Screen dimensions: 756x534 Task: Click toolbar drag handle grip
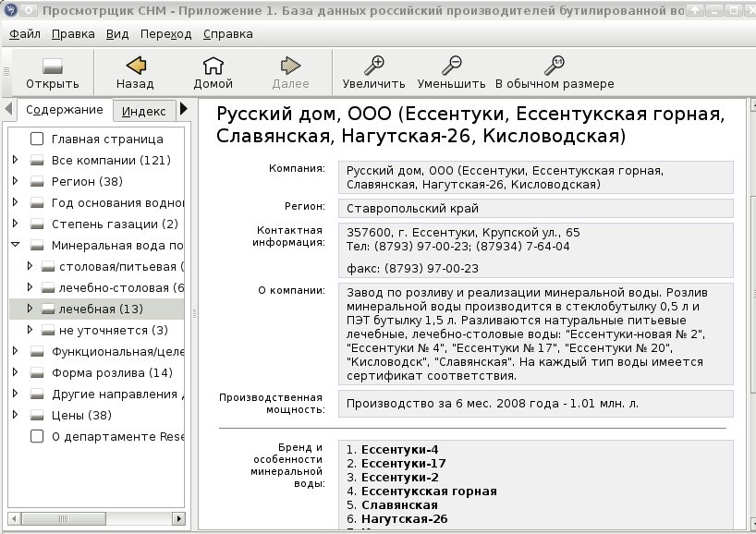[x=6, y=71]
